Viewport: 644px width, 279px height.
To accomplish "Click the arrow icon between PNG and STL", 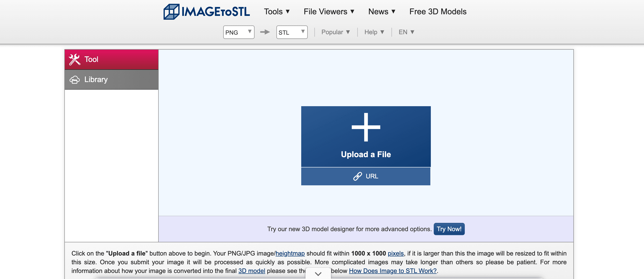I will (x=265, y=32).
